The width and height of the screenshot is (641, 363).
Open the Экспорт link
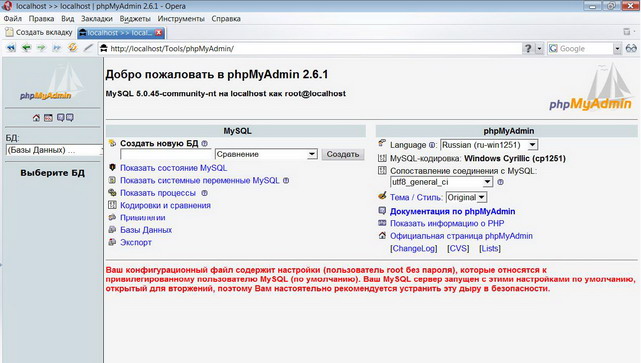pyautogui.click(x=136, y=242)
